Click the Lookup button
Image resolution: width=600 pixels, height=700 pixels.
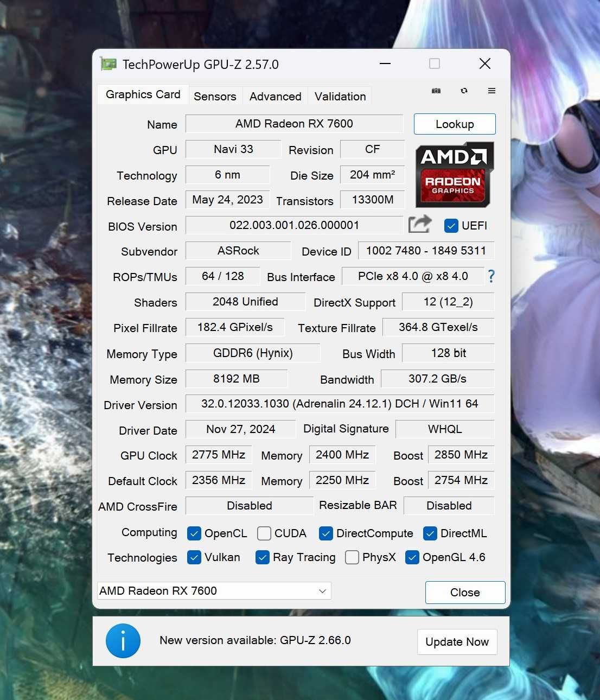(x=455, y=124)
